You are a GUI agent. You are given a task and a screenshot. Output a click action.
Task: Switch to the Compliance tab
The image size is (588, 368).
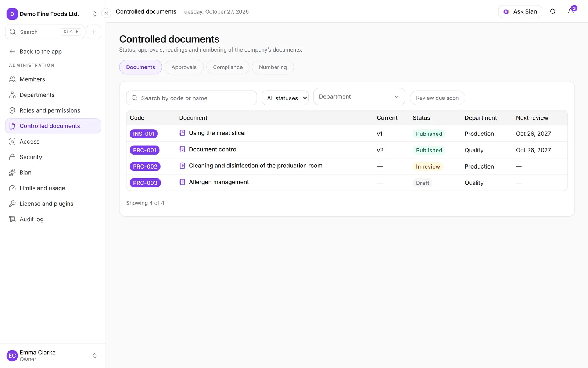228,67
